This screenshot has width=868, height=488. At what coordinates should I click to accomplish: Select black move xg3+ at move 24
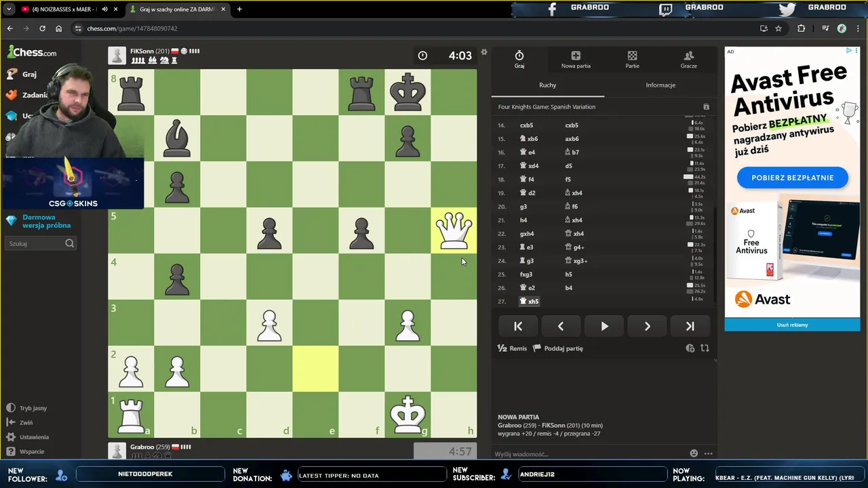tap(576, 261)
